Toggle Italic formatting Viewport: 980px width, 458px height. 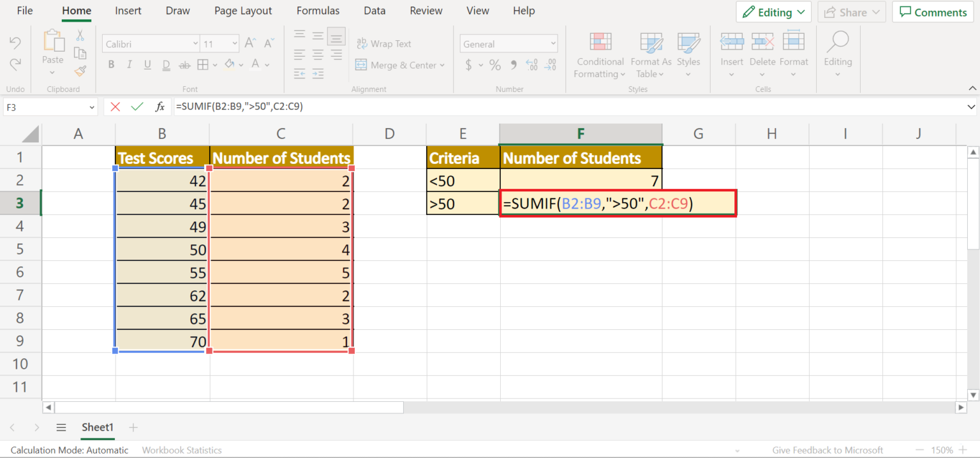click(130, 64)
